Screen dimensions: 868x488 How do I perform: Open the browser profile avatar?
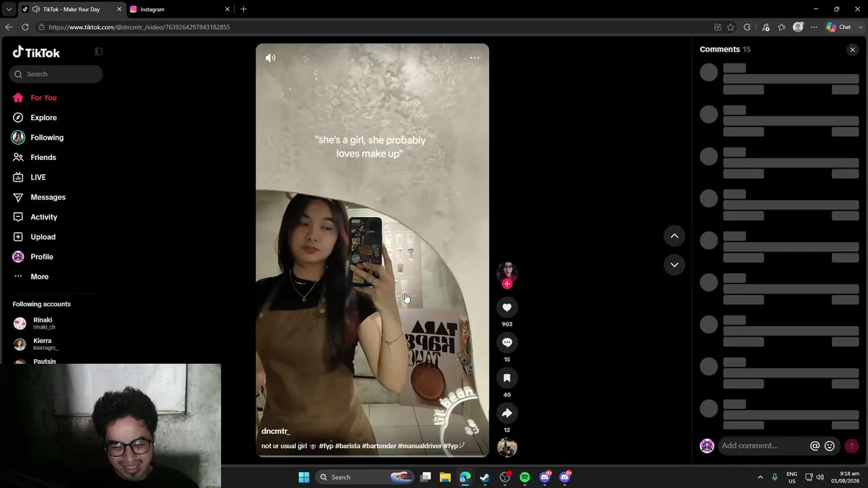coord(798,27)
